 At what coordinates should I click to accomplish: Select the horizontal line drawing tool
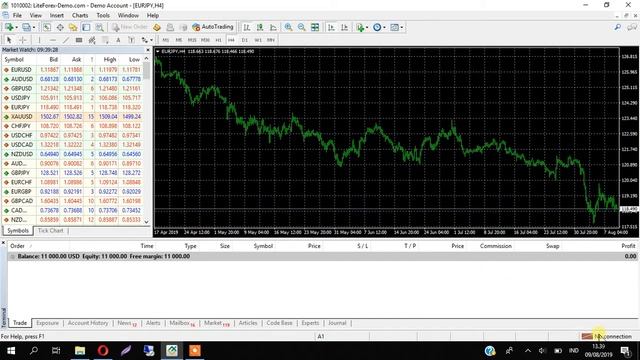pyautogui.click(x=53, y=40)
